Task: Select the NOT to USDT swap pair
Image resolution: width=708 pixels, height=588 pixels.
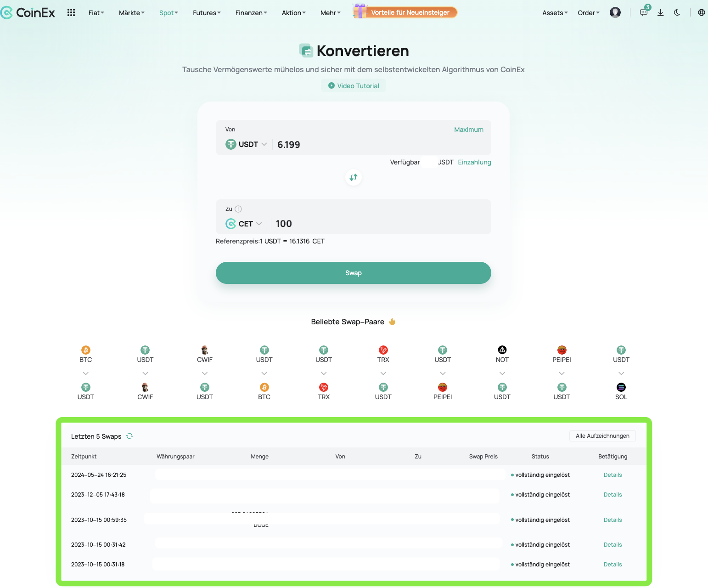Action: tap(502, 373)
